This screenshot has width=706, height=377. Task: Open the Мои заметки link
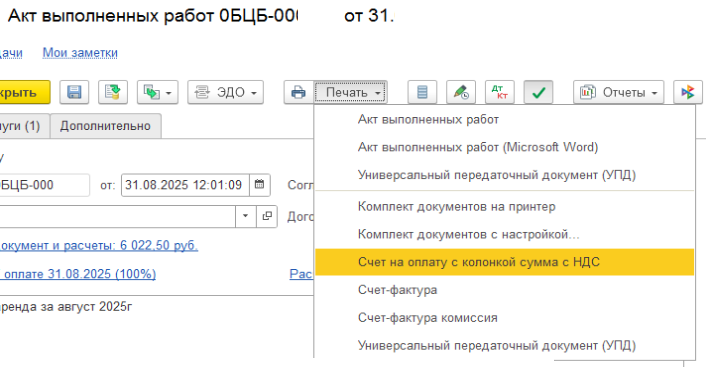pos(80,53)
